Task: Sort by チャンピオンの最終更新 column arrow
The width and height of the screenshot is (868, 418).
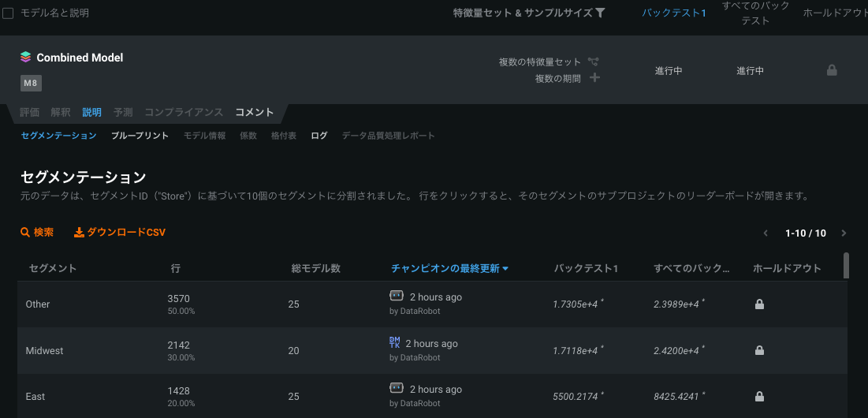Action: point(505,269)
